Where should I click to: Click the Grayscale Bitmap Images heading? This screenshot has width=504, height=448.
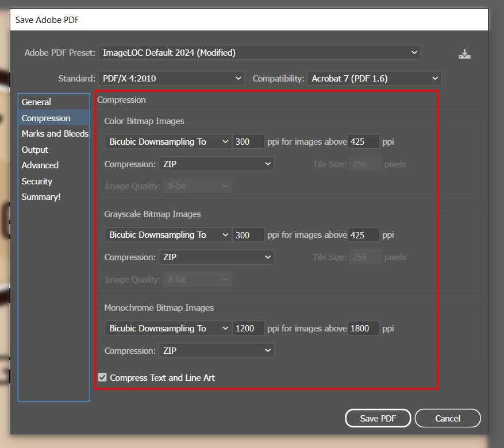(152, 214)
